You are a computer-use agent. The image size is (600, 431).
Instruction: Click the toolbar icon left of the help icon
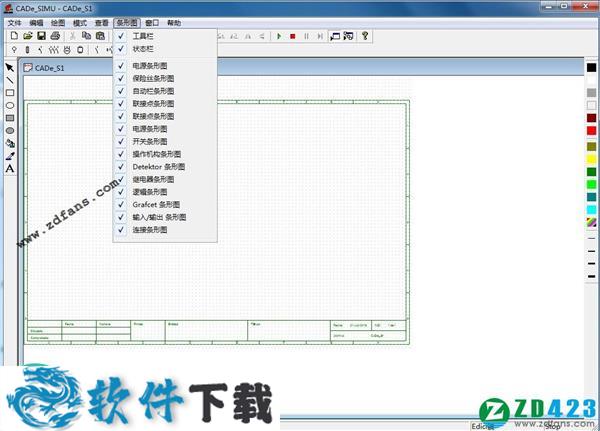pos(348,36)
